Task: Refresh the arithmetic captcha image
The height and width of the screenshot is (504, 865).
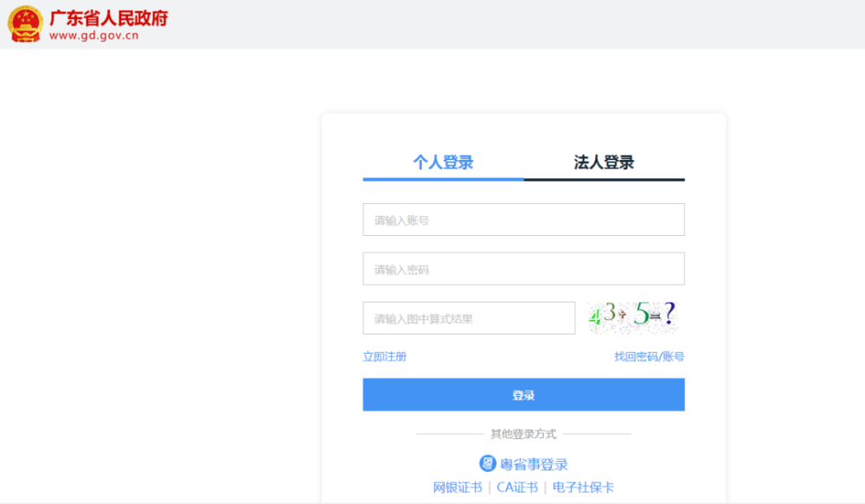Action: (x=633, y=317)
